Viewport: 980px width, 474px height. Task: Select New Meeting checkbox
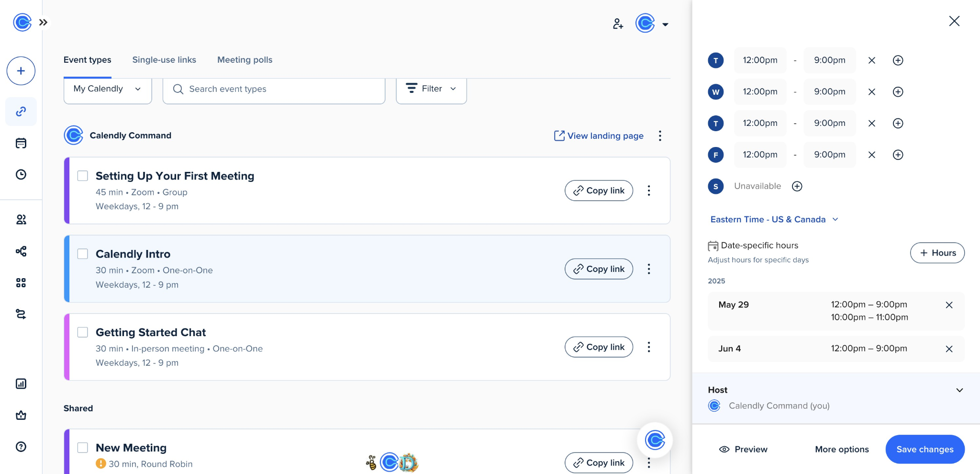point(83,448)
